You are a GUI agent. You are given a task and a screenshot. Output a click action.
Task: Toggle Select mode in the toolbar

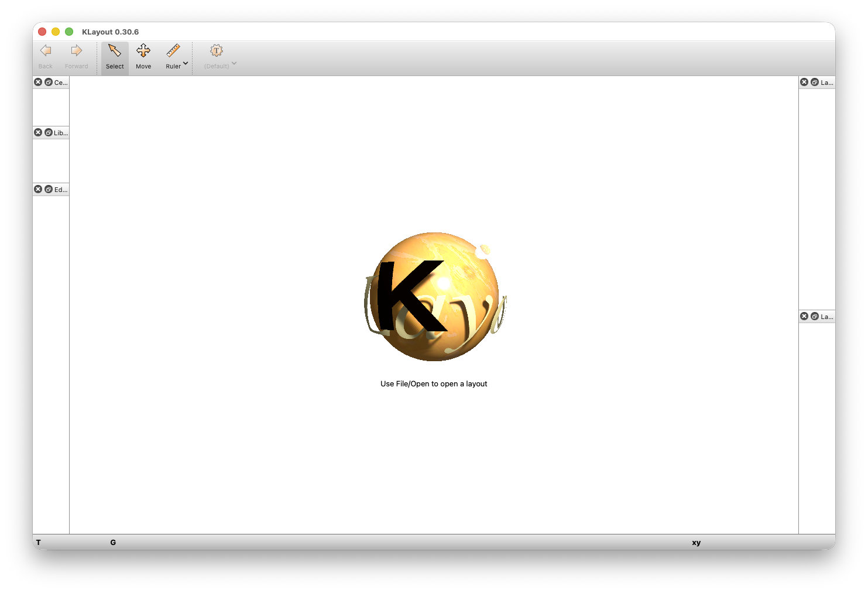pyautogui.click(x=114, y=57)
